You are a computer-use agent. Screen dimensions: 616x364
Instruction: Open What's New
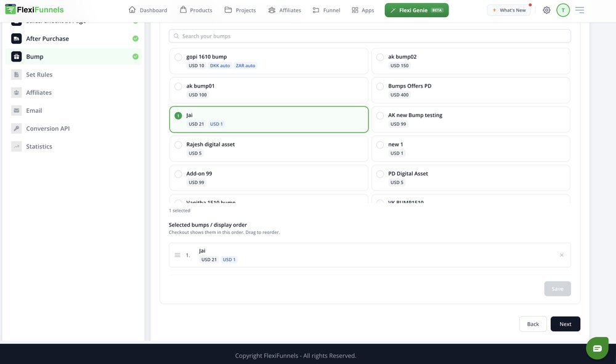tap(509, 10)
